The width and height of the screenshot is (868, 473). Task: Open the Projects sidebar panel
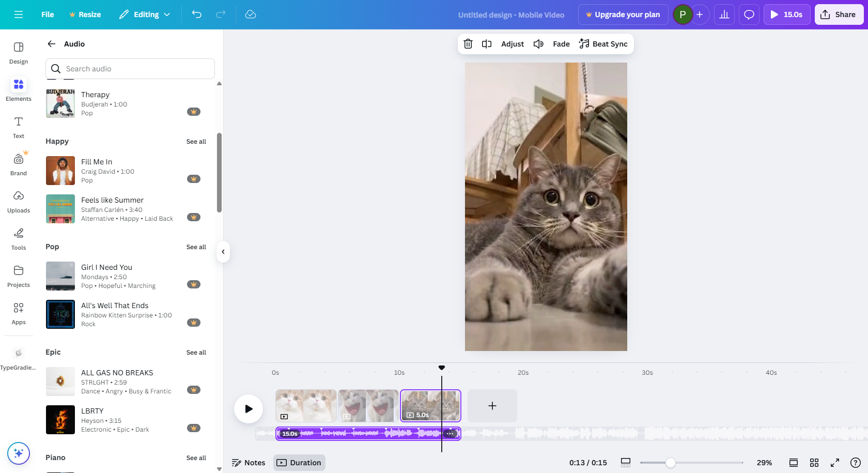(x=19, y=276)
